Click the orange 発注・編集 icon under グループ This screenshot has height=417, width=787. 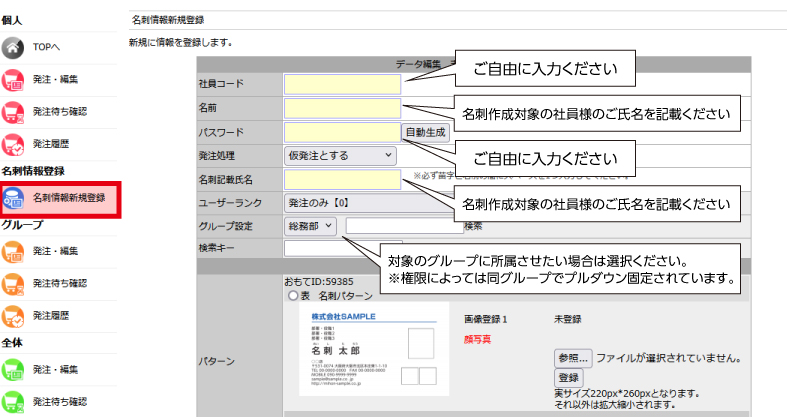click(14, 250)
